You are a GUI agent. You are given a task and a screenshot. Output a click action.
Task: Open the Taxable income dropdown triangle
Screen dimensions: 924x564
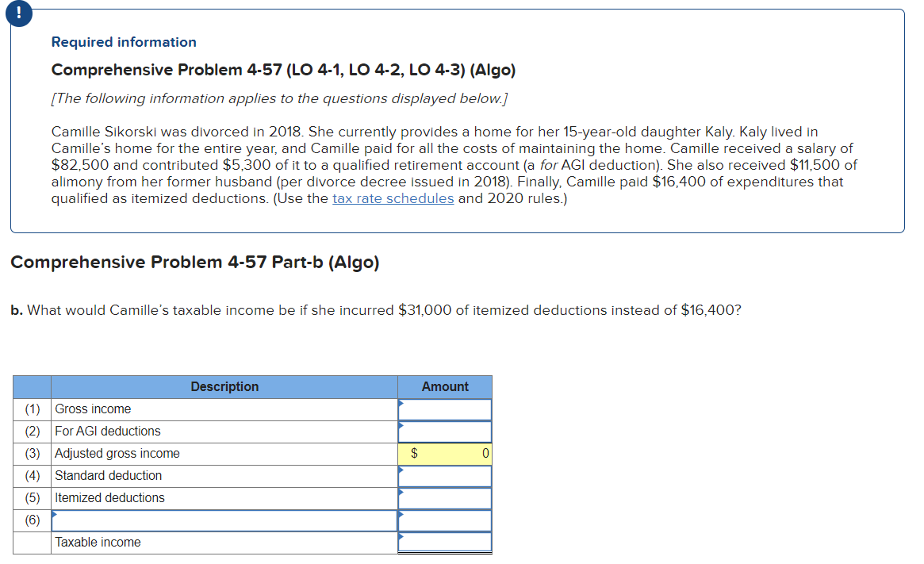(402, 536)
